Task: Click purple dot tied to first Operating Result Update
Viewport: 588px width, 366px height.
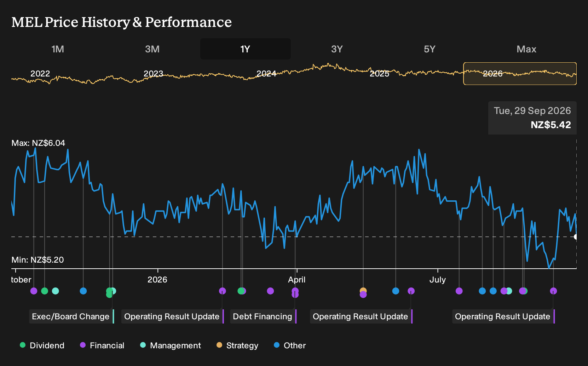Action: (x=222, y=291)
